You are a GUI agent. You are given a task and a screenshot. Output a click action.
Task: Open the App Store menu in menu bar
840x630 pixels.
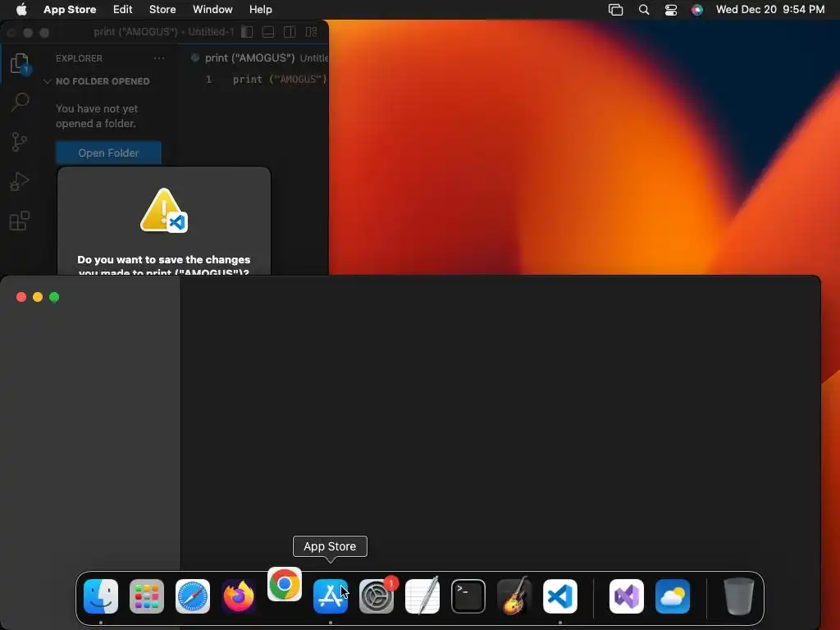coord(70,10)
